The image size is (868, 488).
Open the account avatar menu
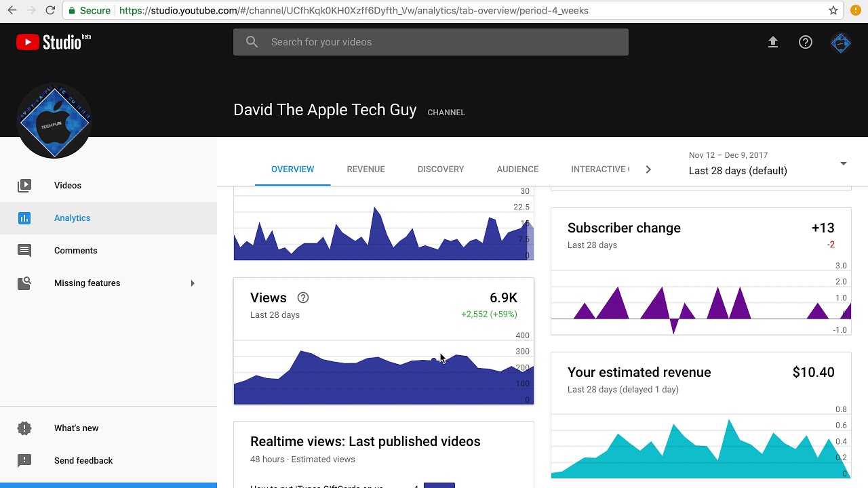(841, 43)
